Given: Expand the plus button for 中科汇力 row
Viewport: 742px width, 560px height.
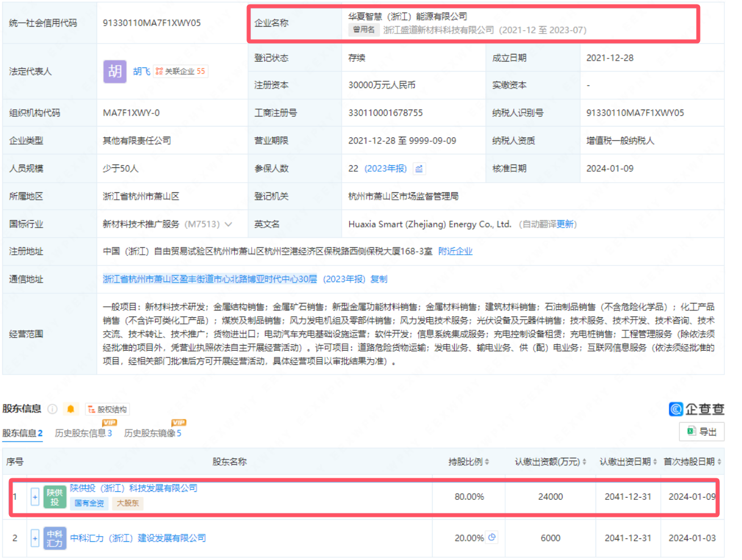Looking at the screenshot, I should 35,538.
